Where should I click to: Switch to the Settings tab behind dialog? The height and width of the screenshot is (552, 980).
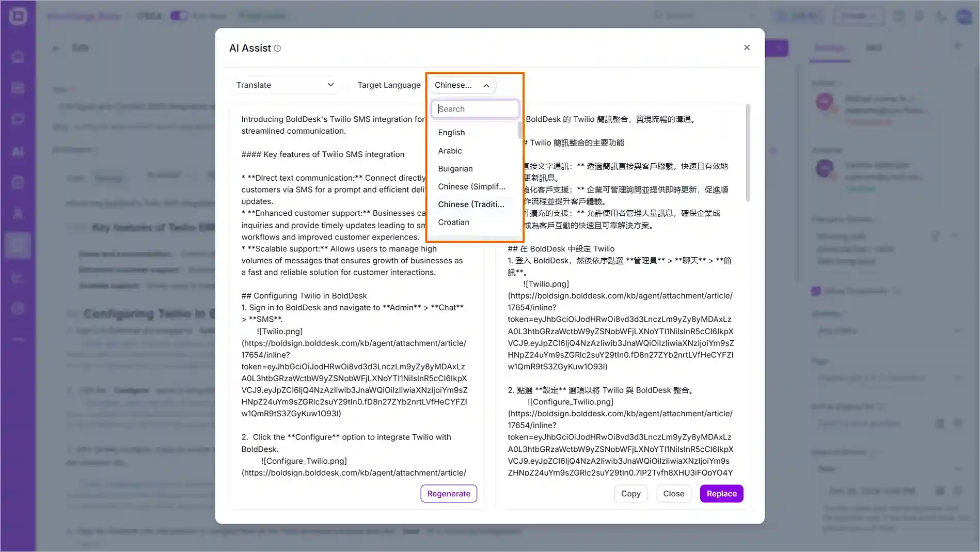(829, 48)
